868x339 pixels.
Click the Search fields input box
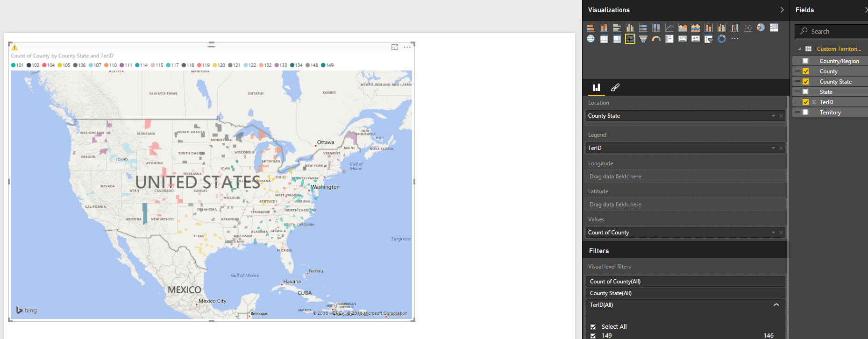point(832,31)
